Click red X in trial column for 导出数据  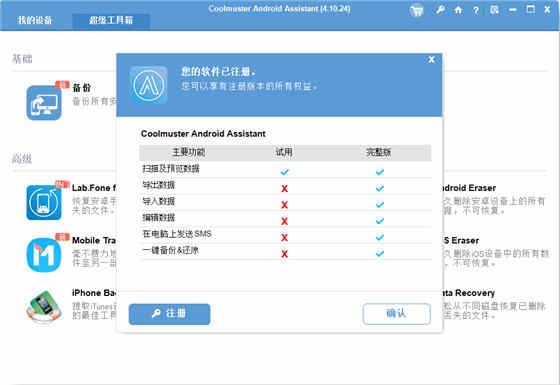tap(284, 188)
